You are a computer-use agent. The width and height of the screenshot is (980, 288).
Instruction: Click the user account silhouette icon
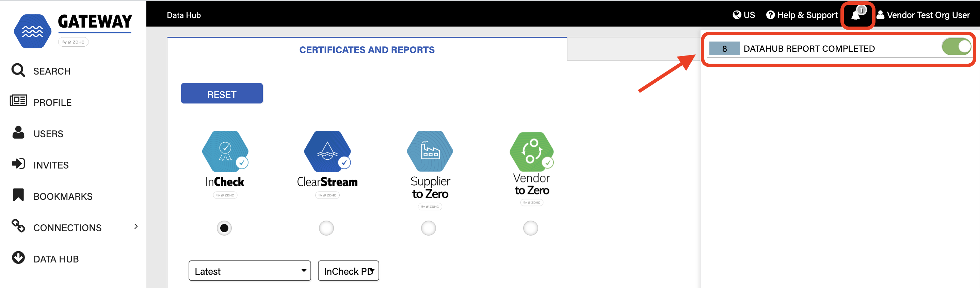880,15
